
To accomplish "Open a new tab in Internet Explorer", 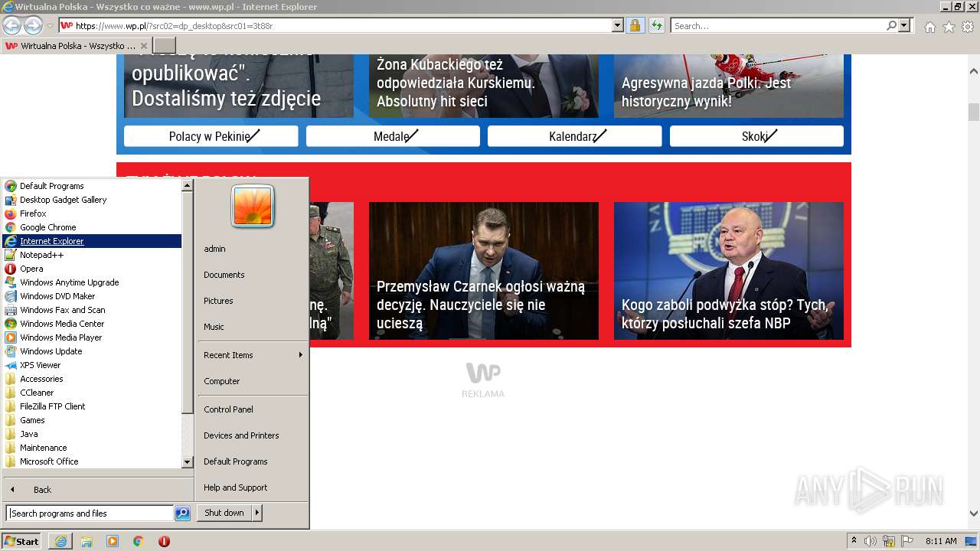I will 165,46.
